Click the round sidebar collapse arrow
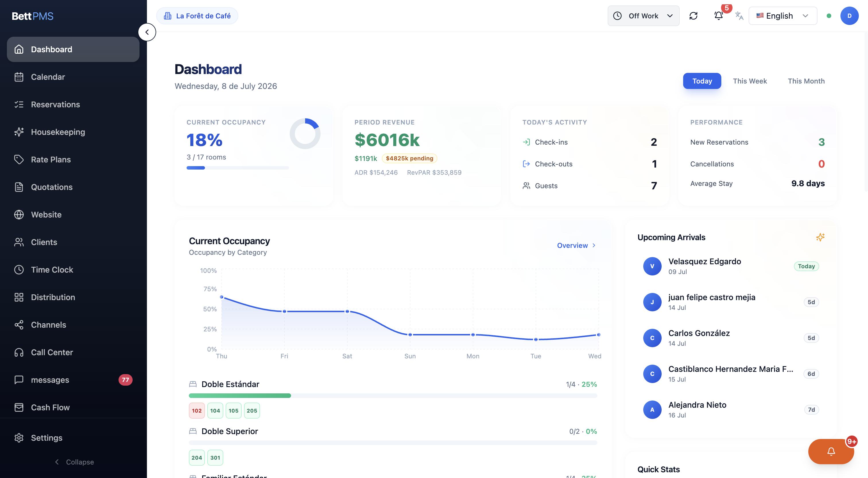 [x=147, y=32]
